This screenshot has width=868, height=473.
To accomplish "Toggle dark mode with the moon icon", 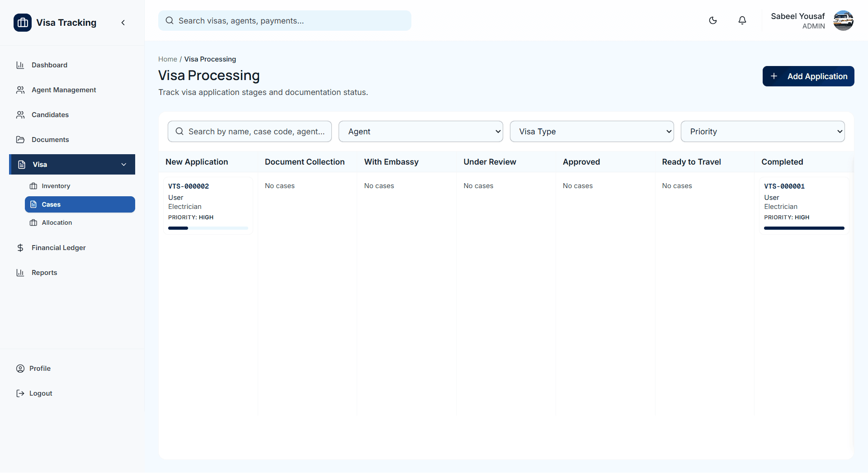I will click(713, 20).
